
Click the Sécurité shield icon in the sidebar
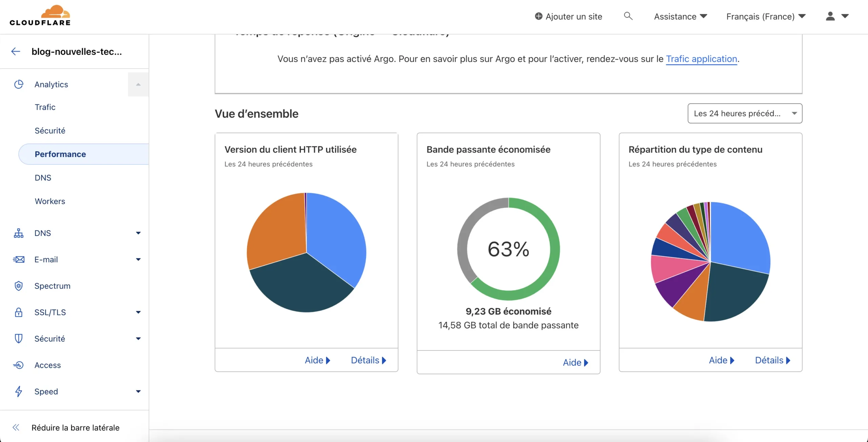[19, 339]
